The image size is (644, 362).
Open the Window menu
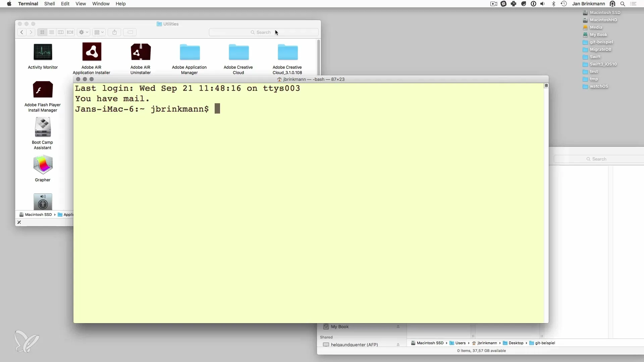point(101,4)
